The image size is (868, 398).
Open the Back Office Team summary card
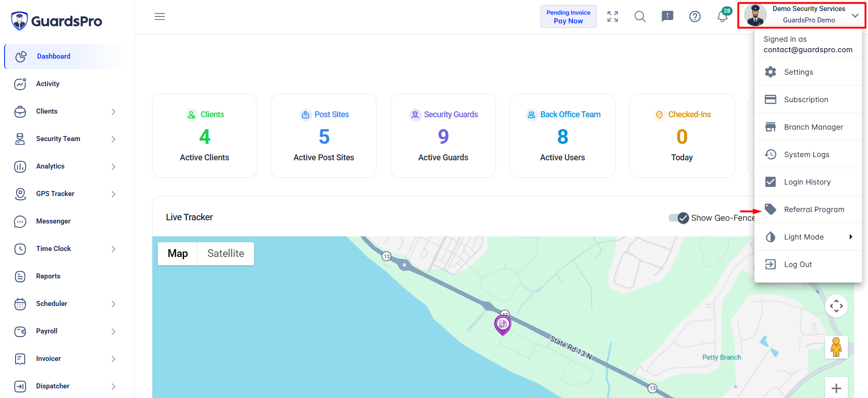562,136
